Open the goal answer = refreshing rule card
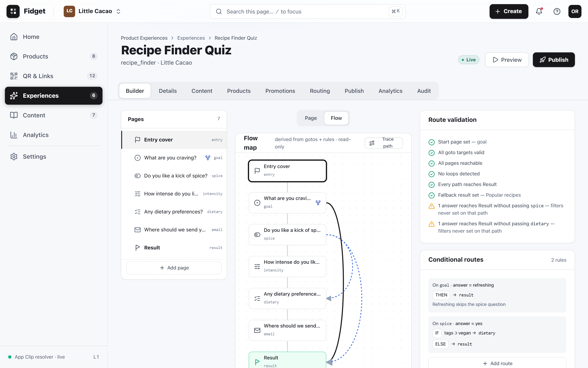 point(497,295)
